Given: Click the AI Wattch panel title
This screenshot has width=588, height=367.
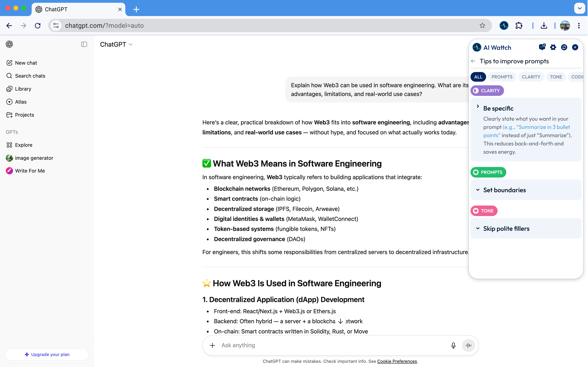Looking at the screenshot, I should pyautogui.click(x=497, y=47).
